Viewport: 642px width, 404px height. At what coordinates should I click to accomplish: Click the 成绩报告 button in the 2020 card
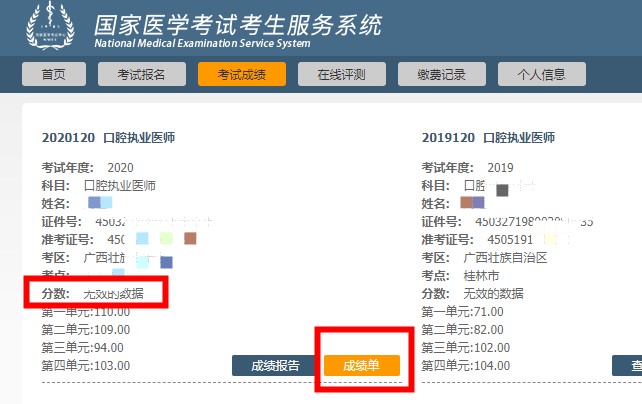pyautogui.click(x=275, y=365)
